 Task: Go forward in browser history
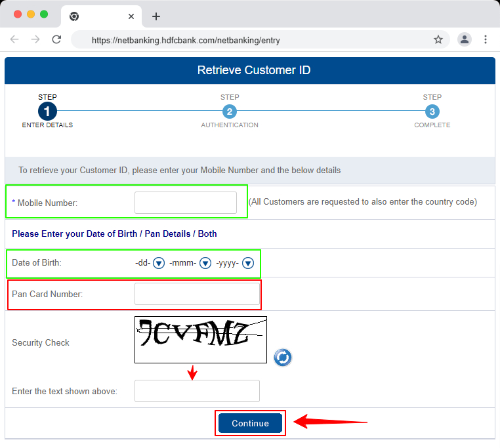35,39
